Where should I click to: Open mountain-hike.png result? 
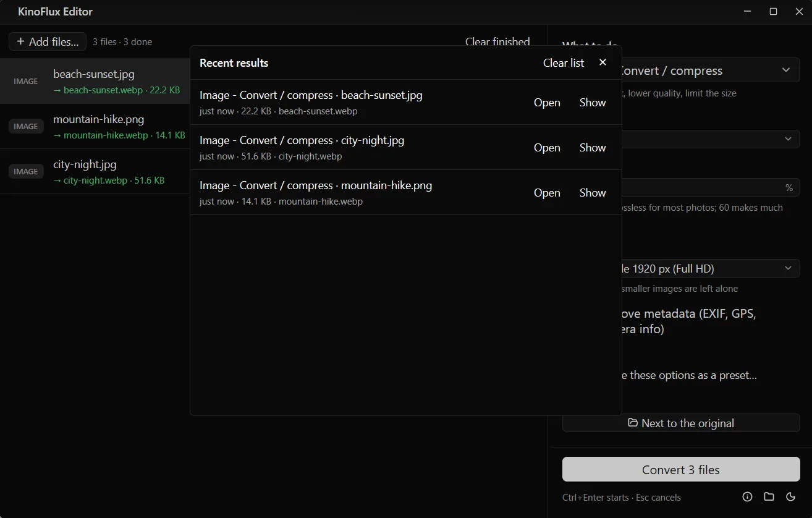pyautogui.click(x=547, y=193)
